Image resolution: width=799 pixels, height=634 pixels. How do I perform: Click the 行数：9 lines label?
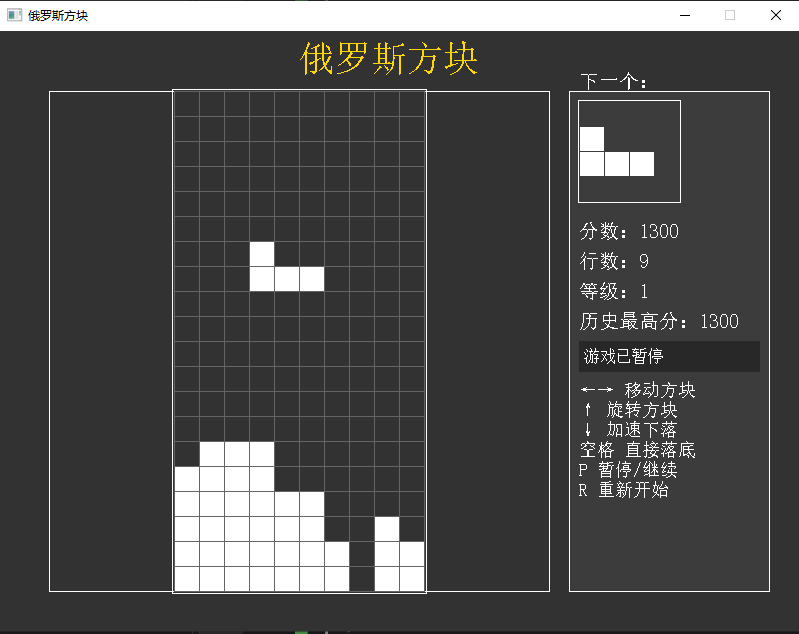point(614,262)
